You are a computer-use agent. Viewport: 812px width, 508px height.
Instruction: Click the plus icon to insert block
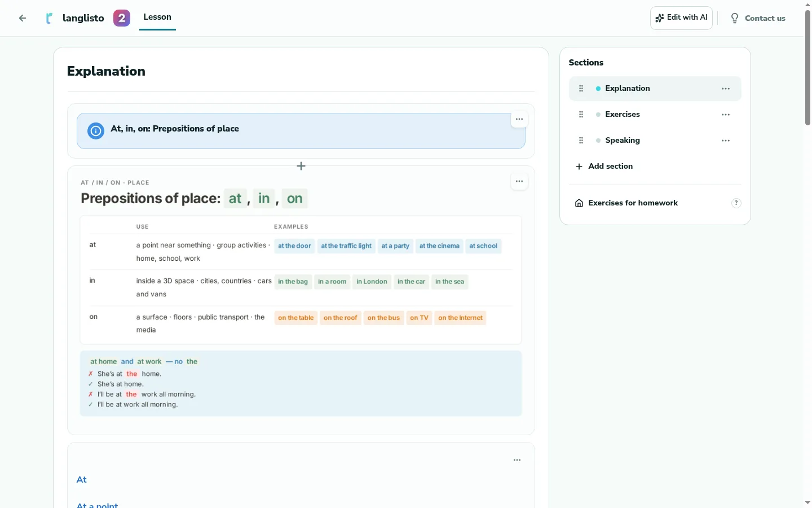(301, 166)
